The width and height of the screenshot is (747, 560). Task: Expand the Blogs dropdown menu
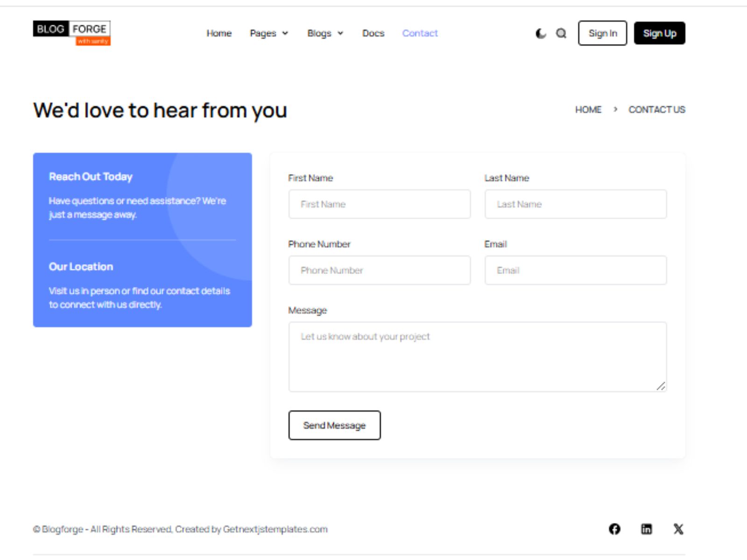click(325, 33)
